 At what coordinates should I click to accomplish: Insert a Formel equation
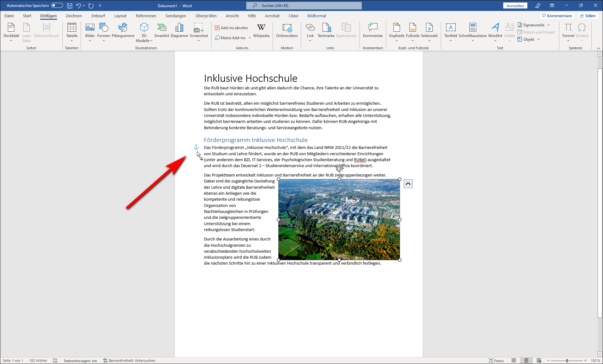[x=568, y=32]
